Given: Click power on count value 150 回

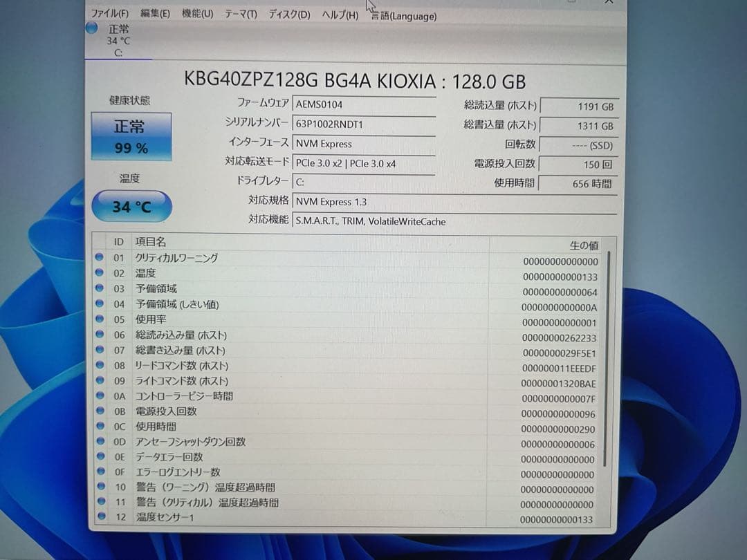Looking at the screenshot, I should pyautogui.click(x=580, y=165).
